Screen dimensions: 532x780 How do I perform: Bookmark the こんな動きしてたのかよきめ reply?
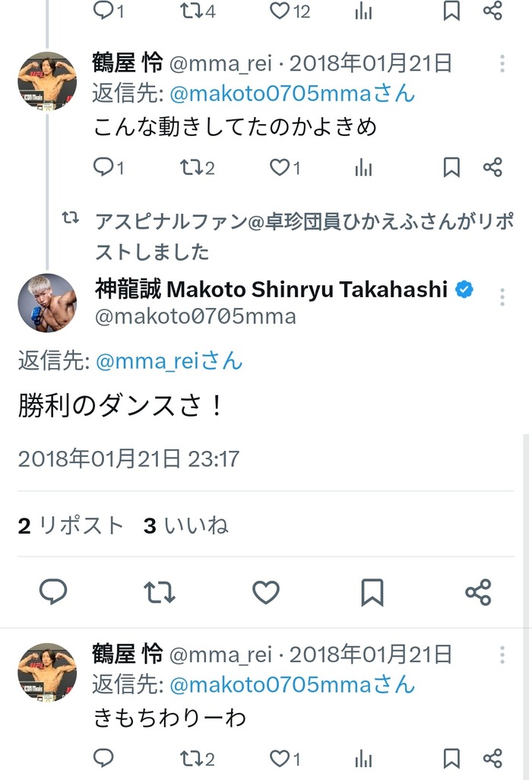[451, 167]
